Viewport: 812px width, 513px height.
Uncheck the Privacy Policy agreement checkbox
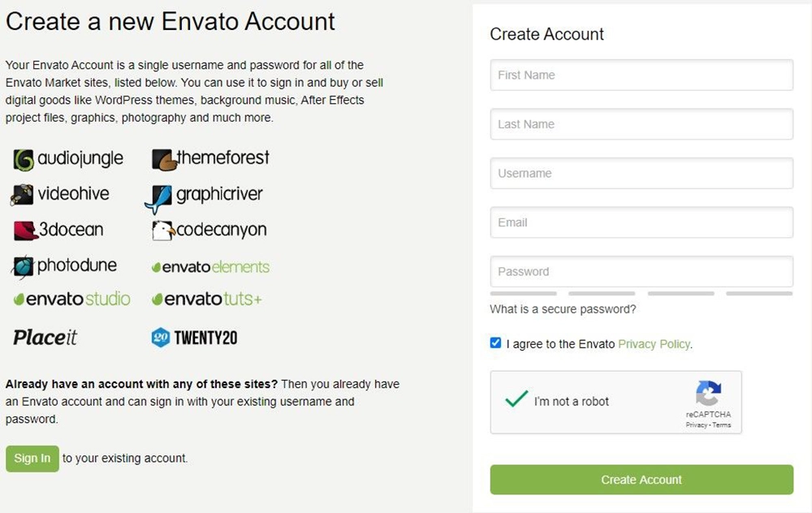point(495,343)
